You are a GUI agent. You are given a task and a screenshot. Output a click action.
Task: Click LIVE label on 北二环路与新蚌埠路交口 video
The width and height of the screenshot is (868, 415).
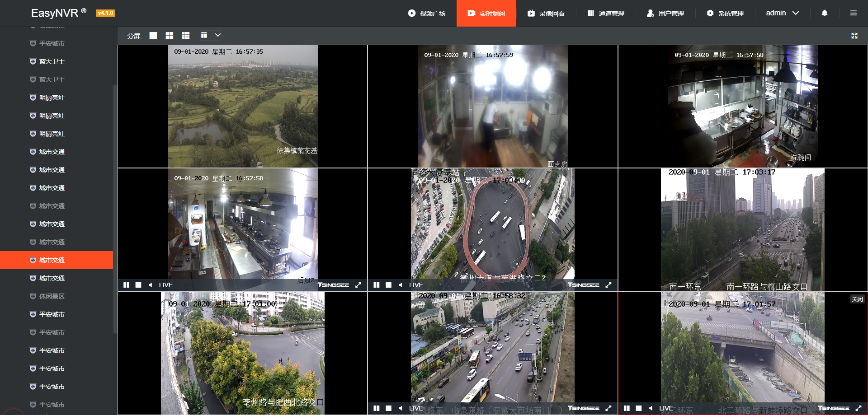(x=666, y=408)
